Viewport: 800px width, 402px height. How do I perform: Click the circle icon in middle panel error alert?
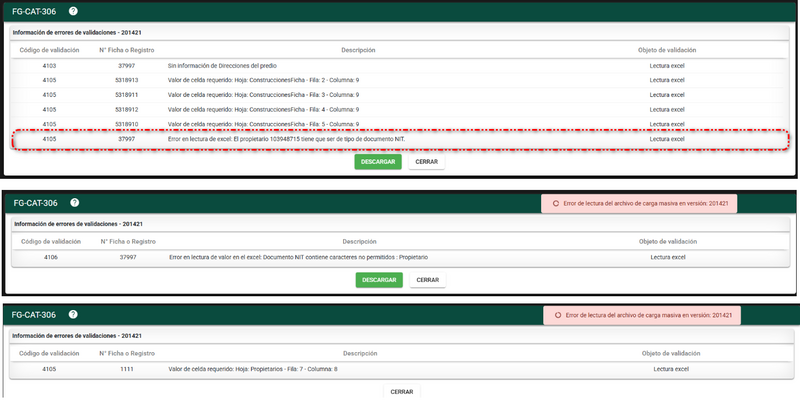coord(556,203)
